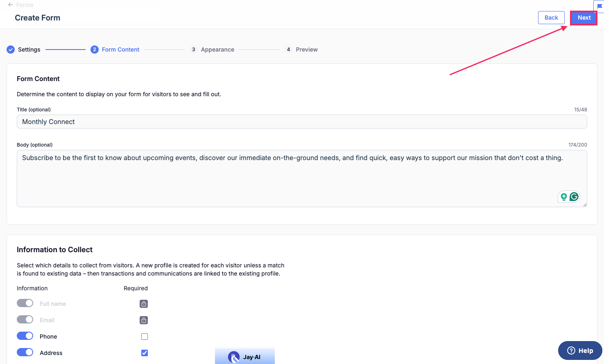Click the Form Content section heading

[38, 79]
